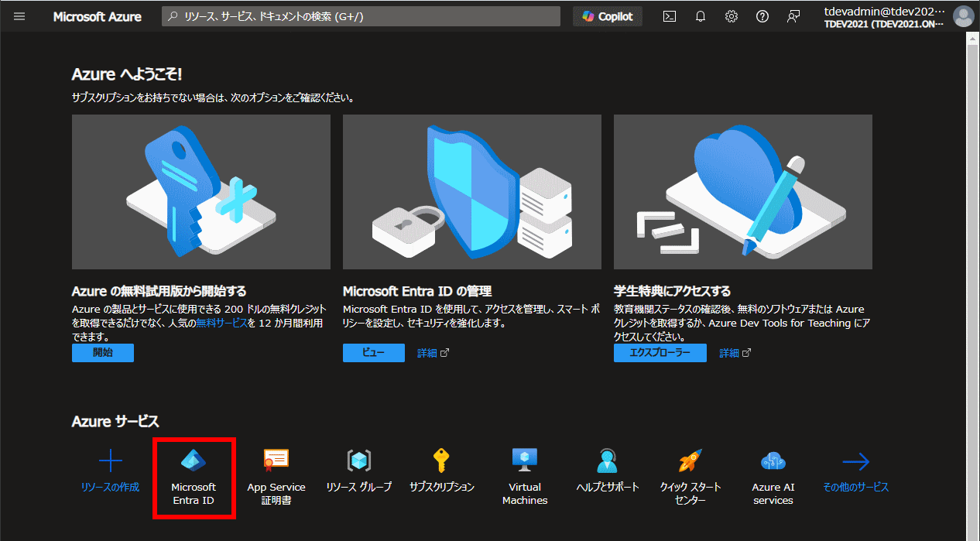Follow the 無料サービス link

[x=222, y=323]
